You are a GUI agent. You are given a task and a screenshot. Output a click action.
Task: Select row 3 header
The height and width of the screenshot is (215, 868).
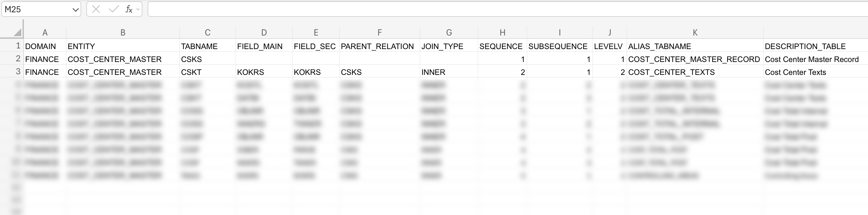(18, 72)
